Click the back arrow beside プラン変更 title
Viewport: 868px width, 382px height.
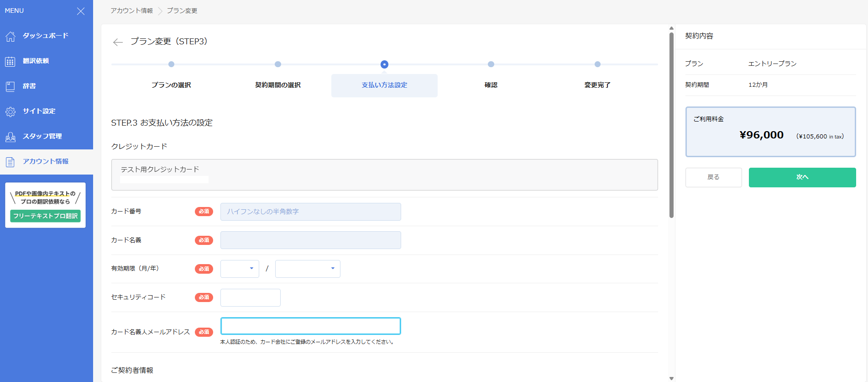point(118,42)
